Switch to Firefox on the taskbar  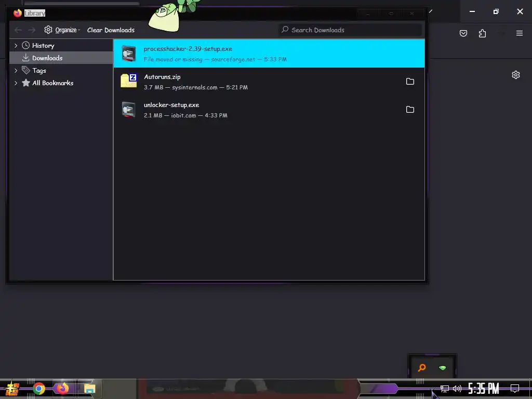point(63,389)
